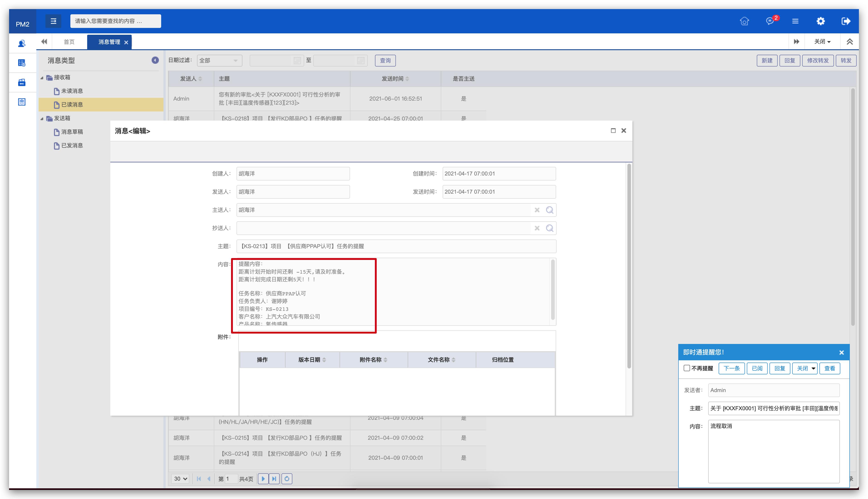Expand the 关闭 dropdown in reminder popup
This screenshot has width=868, height=499.
pyautogui.click(x=813, y=368)
